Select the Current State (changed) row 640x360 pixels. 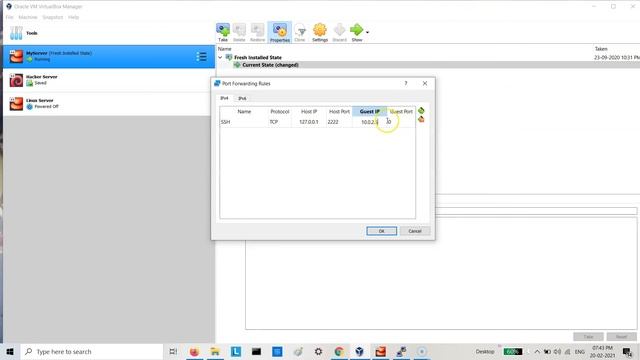pyautogui.click(x=270, y=65)
